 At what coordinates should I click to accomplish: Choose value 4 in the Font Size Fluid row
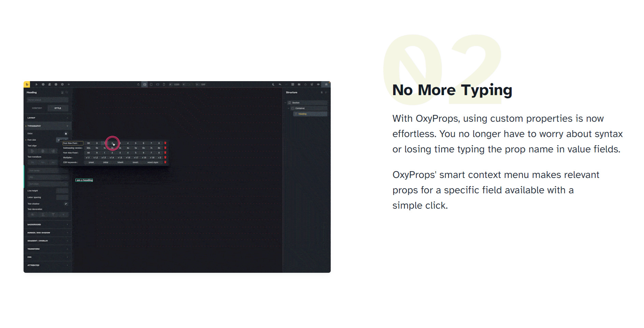point(128,143)
